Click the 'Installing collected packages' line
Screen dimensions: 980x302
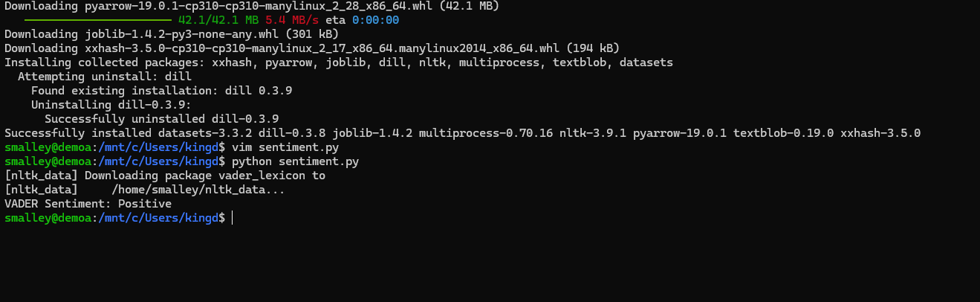(x=339, y=62)
